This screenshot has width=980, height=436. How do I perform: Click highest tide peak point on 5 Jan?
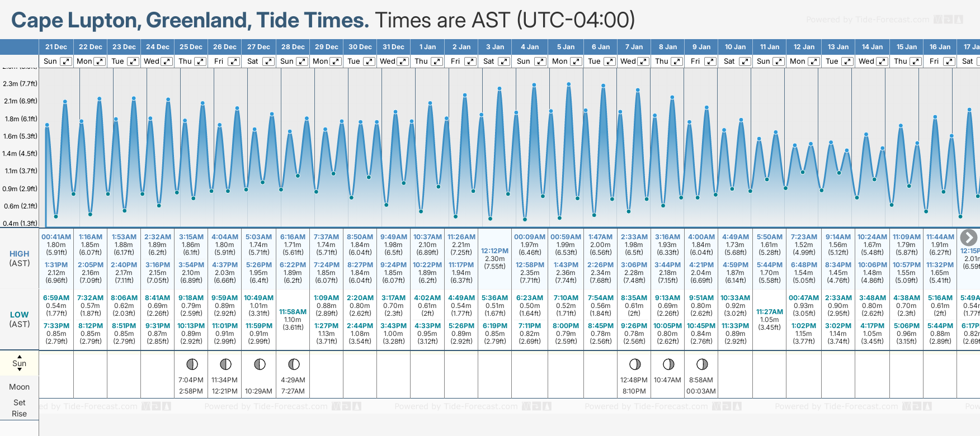click(569, 84)
